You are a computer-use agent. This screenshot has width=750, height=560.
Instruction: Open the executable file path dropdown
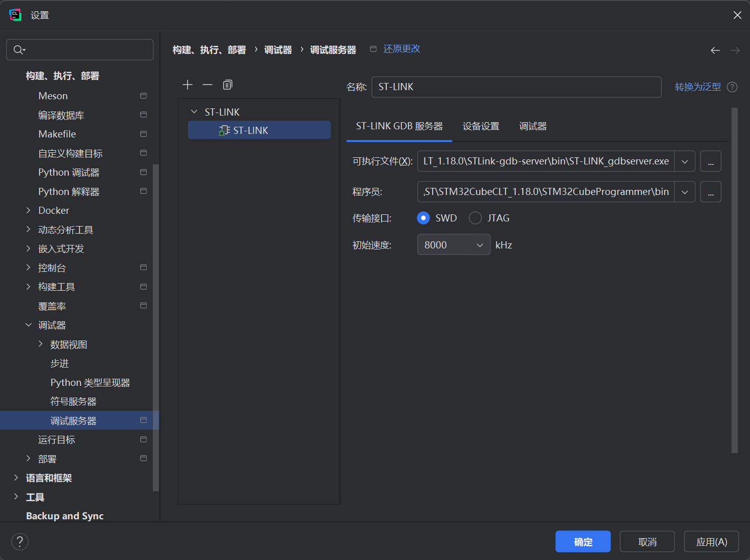(x=685, y=161)
